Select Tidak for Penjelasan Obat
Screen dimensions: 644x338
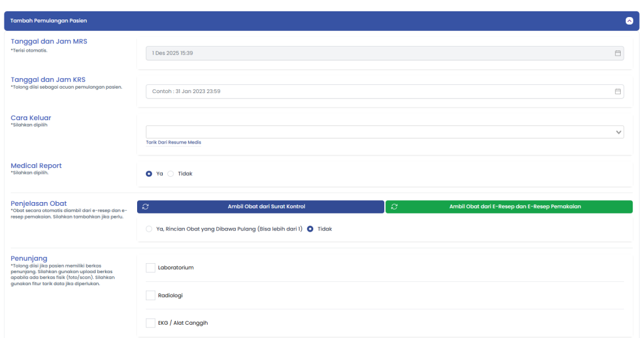pyautogui.click(x=310, y=229)
